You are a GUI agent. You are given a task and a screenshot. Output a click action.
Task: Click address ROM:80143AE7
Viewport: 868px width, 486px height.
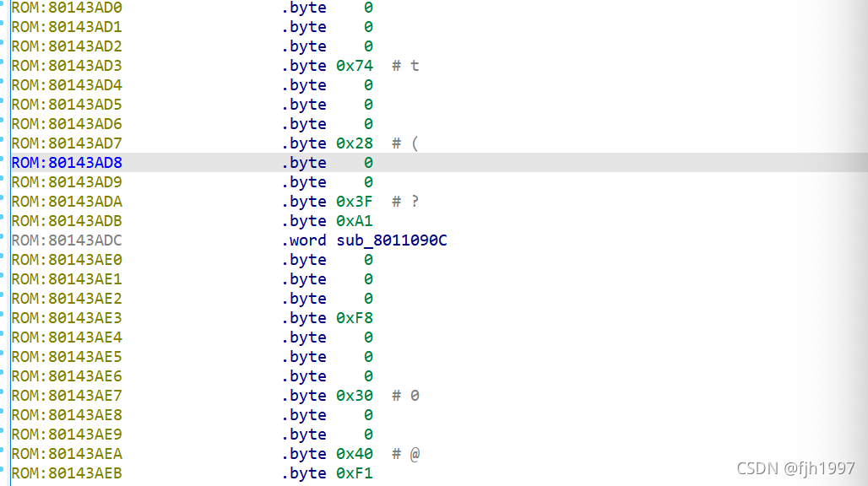click(67, 396)
